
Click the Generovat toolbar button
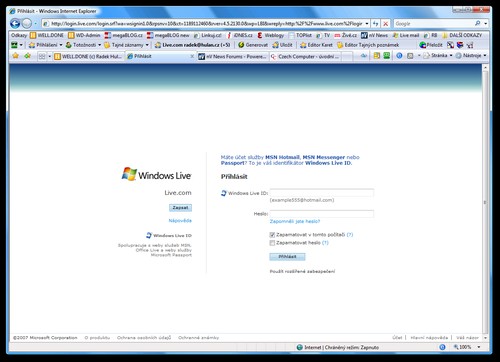253,45
